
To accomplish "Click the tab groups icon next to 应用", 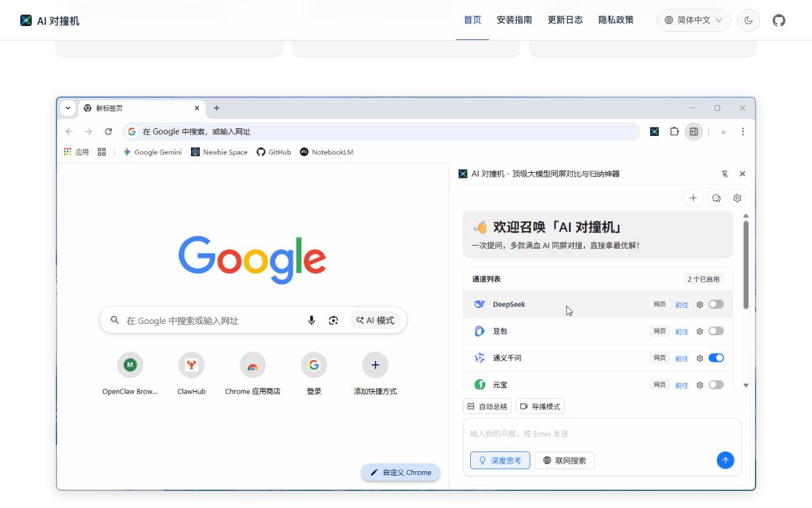I will click(x=101, y=152).
